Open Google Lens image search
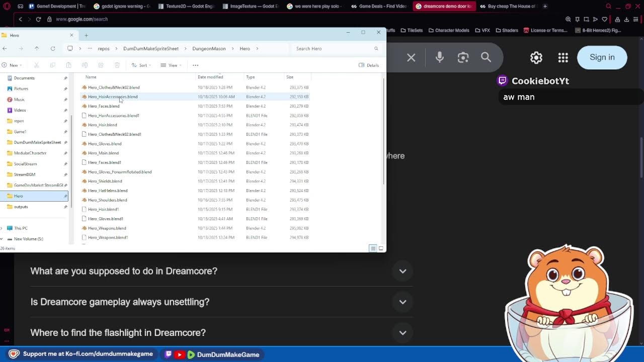This screenshot has height=362, width=644. click(x=463, y=57)
